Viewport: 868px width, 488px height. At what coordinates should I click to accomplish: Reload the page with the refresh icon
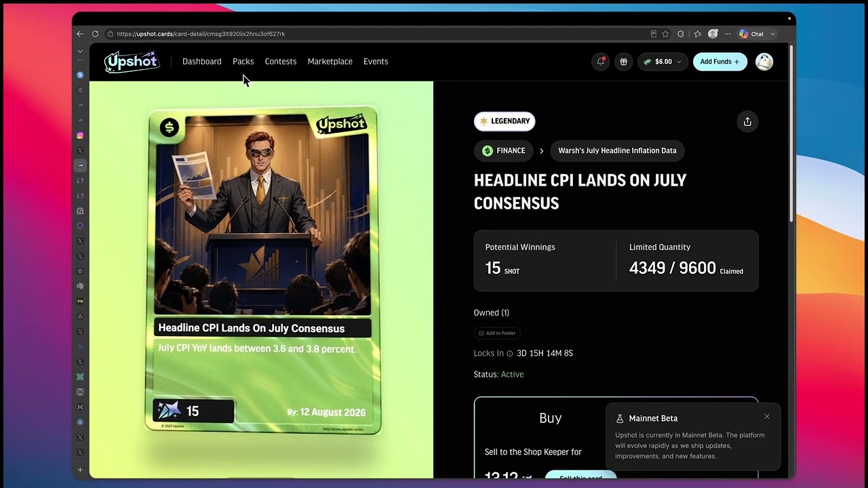tap(95, 34)
